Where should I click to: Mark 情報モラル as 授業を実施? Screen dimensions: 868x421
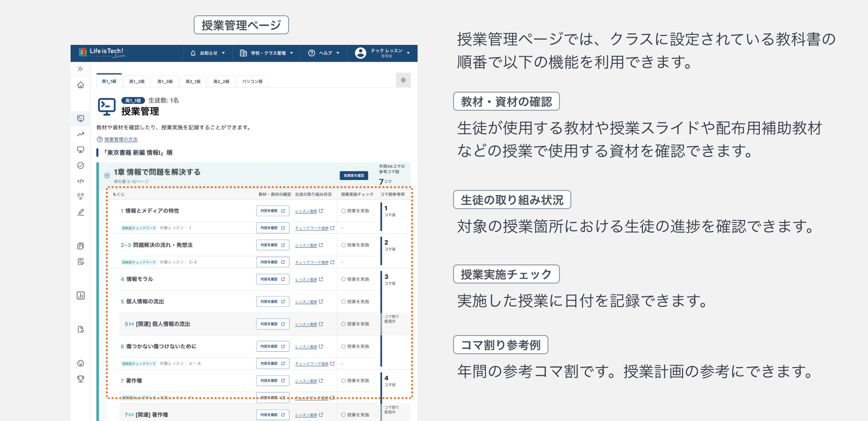click(355, 279)
